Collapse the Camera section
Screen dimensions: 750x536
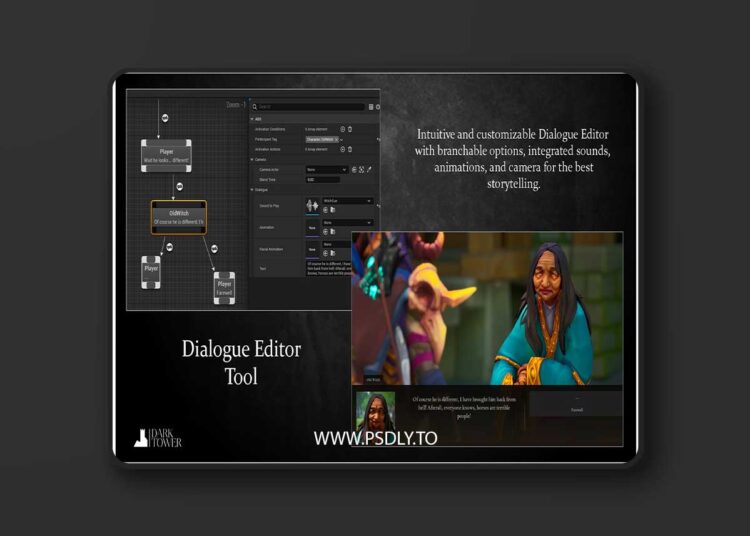click(253, 159)
